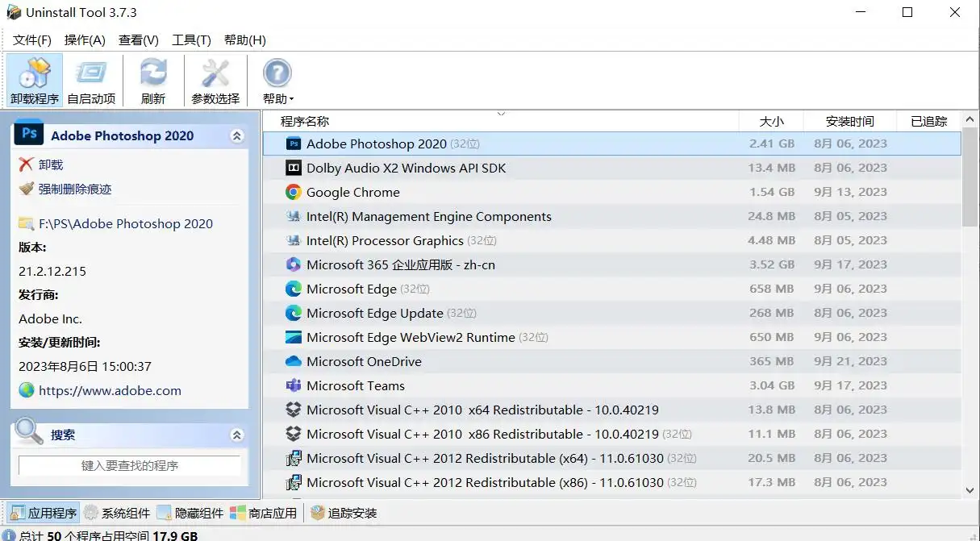Click the status bar info icon
980x541 pixels.
tap(9, 535)
